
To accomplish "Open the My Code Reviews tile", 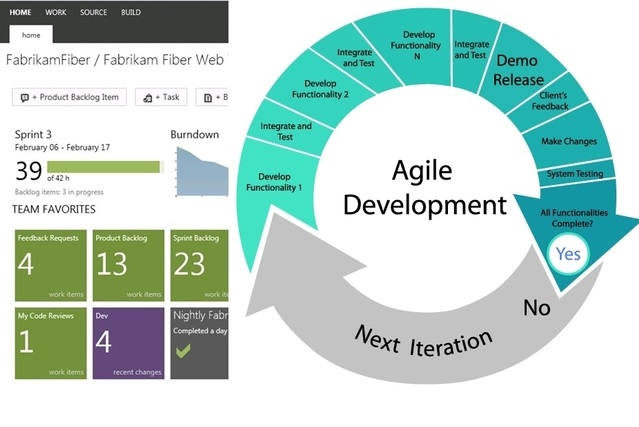I will (x=51, y=343).
